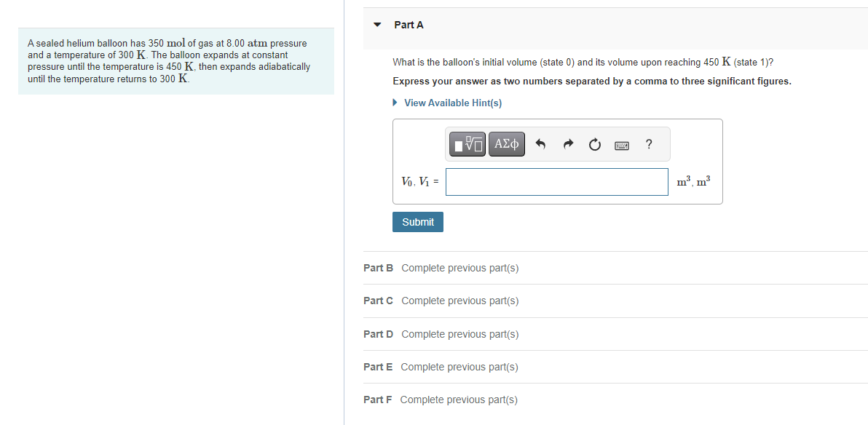868x425 pixels.
Task: Select the Part D row
Action: tap(441, 334)
